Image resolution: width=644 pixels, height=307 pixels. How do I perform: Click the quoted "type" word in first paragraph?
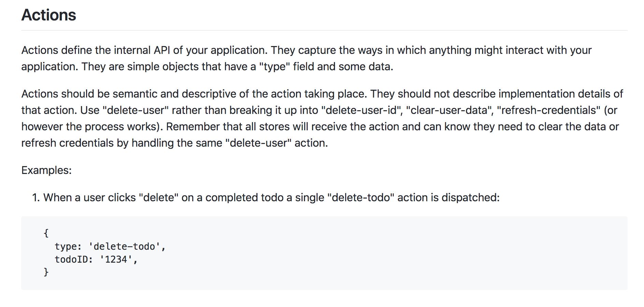pos(274,67)
